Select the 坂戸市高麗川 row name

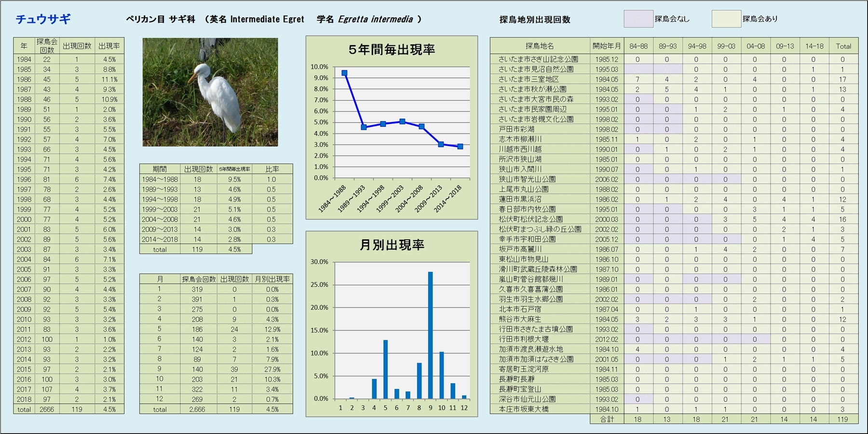click(520, 249)
